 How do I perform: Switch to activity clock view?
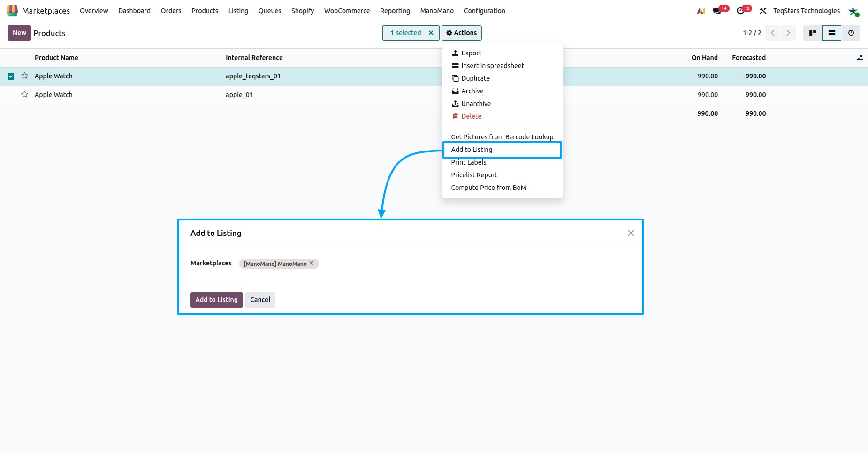pyautogui.click(x=851, y=33)
